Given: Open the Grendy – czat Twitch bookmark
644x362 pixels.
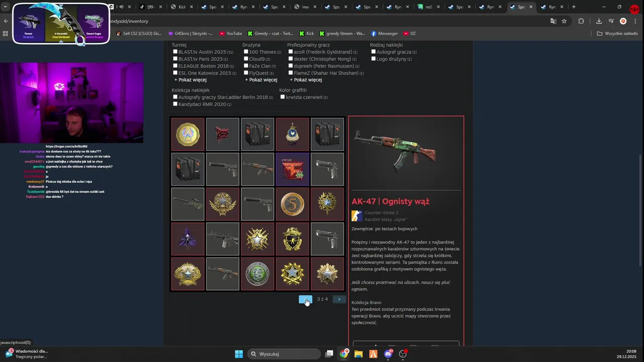Looking at the screenshot, I should [x=270, y=34].
